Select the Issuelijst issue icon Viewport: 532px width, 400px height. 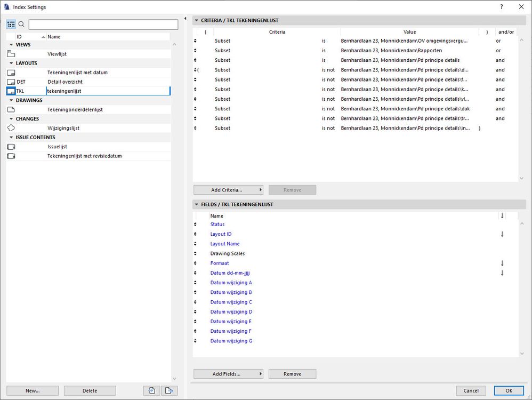[x=11, y=147]
